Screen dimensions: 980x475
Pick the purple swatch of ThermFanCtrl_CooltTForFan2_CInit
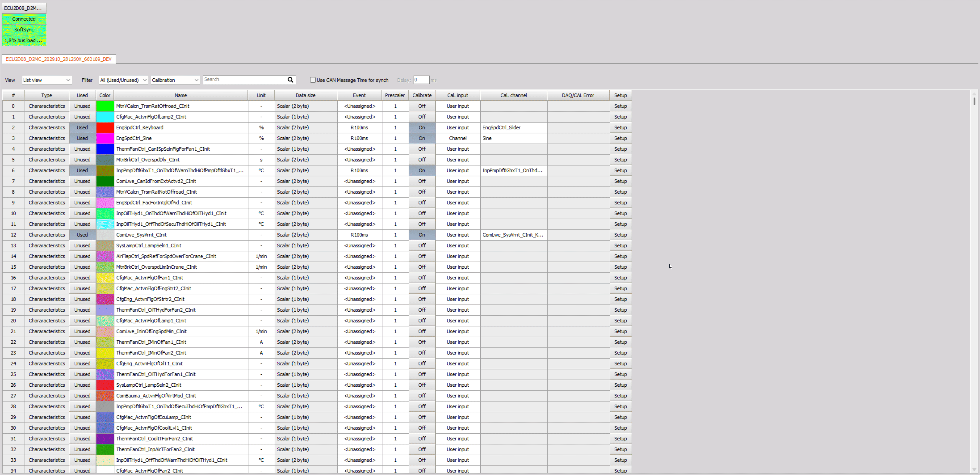(x=105, y=438)
